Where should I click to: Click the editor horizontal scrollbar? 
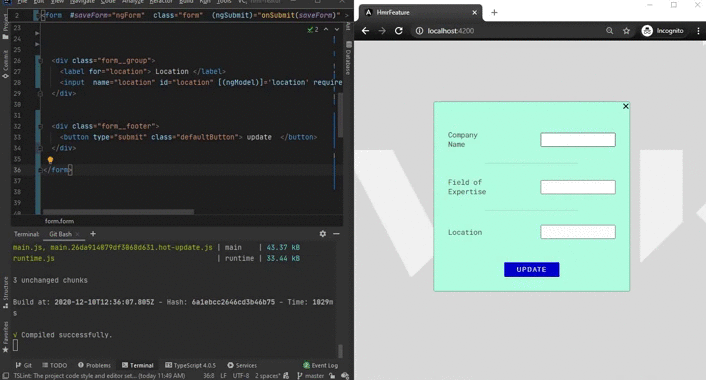pos(118,212)
